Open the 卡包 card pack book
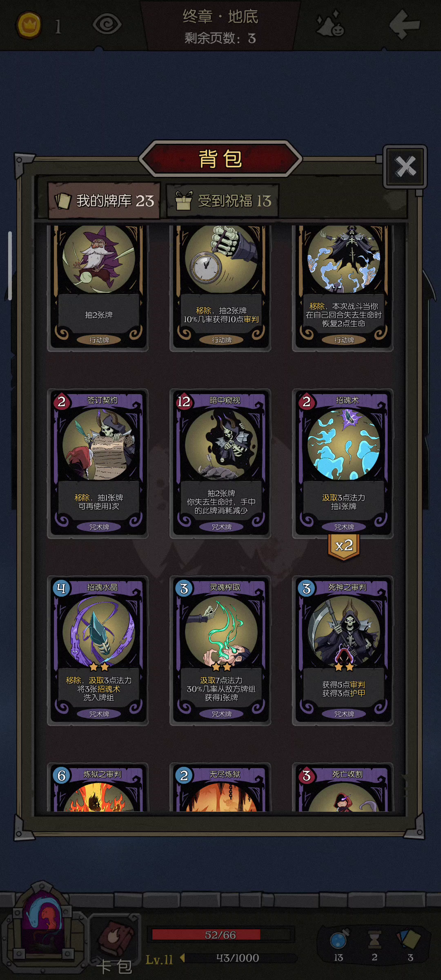 point(115,943)
